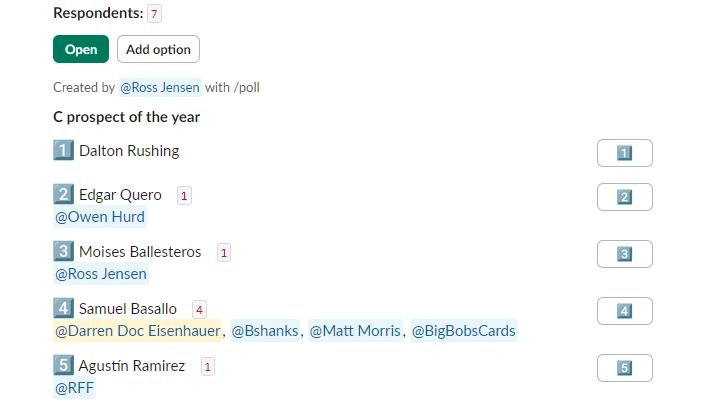Click the blue 5 emoji beside Agustin Ramirez
The height and width of the screenshot is (410, 716).
(63, 366)
